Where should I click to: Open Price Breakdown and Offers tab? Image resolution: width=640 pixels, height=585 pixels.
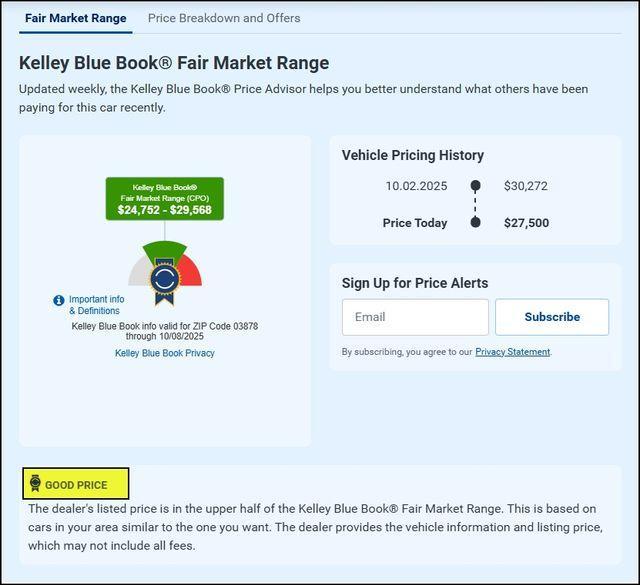tap(224, 18)
